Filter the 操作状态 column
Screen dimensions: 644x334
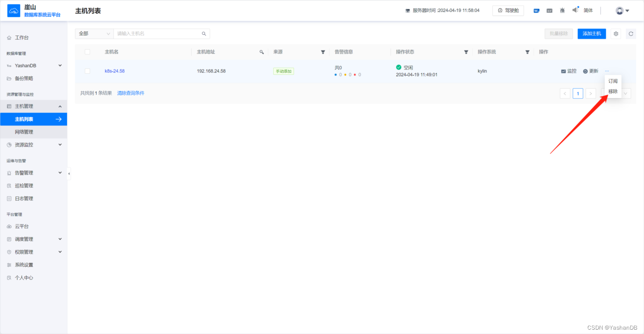click(x=466, y=52)
